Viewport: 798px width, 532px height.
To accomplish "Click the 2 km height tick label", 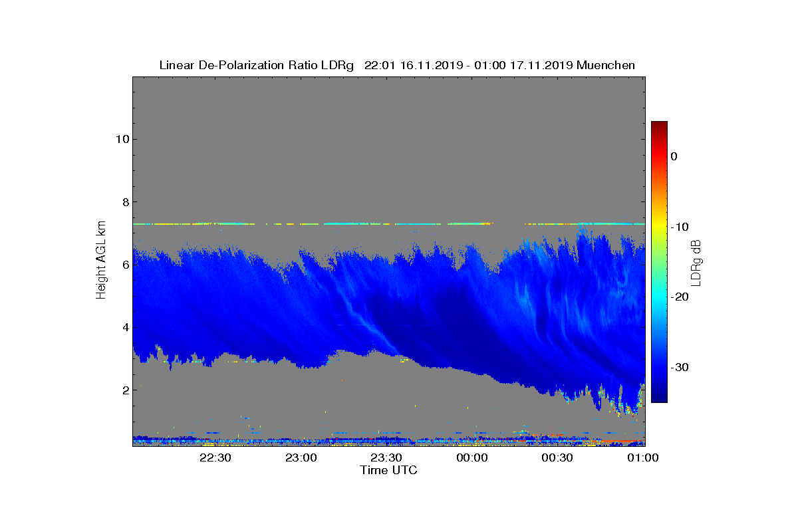I will tap(124, 390).
